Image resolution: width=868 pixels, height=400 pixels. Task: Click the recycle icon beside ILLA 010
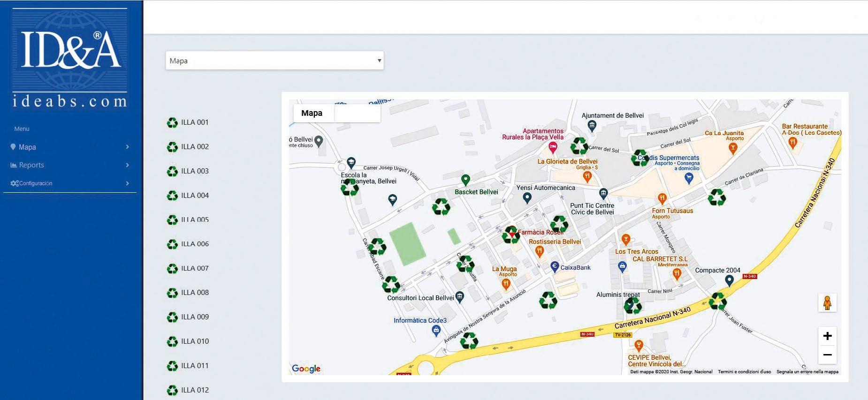coord(172,342)
